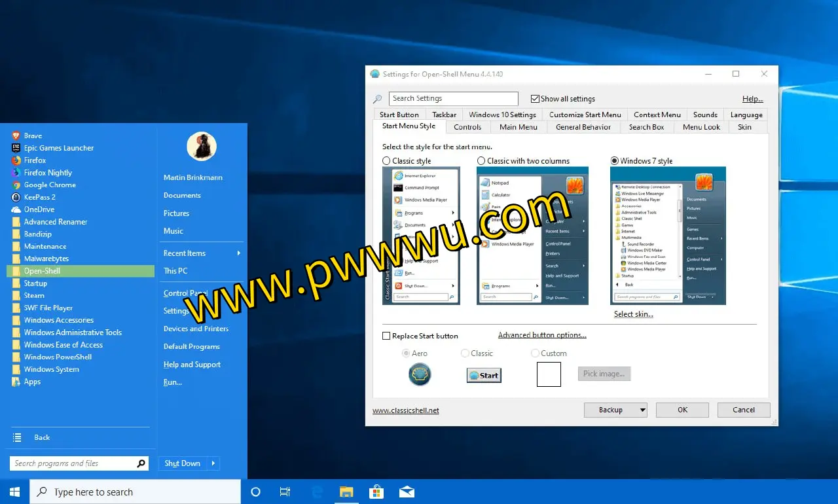Select Classic style radio button
The image size is (838, 504).
click(x=387, y=161)
